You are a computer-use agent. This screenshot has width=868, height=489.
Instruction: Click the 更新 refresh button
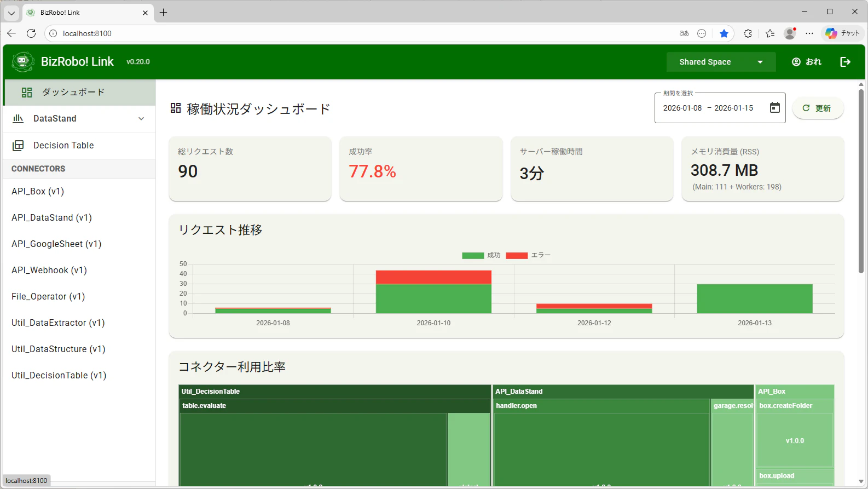point(818,108)
